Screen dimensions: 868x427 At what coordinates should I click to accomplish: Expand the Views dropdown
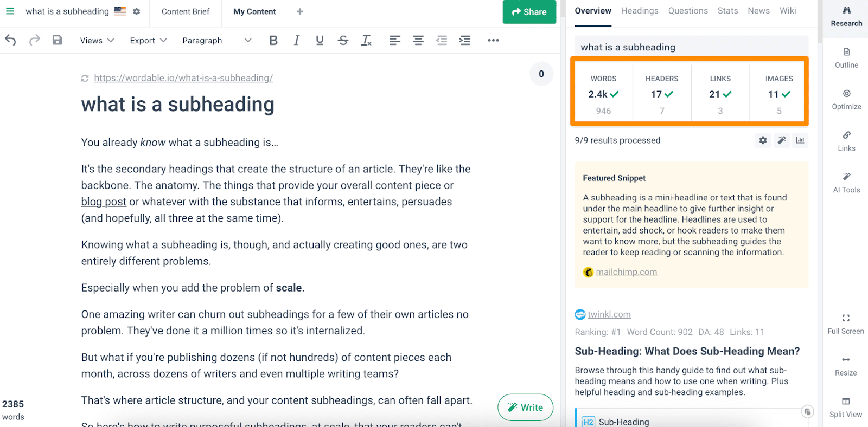pos(97,41)
